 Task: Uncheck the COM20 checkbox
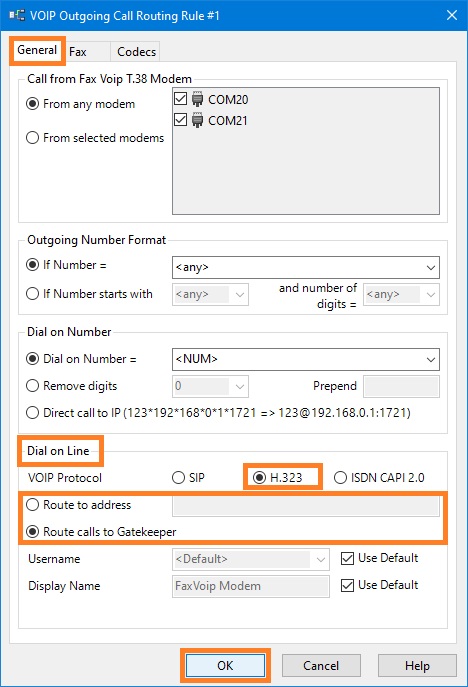pos(181,98)
